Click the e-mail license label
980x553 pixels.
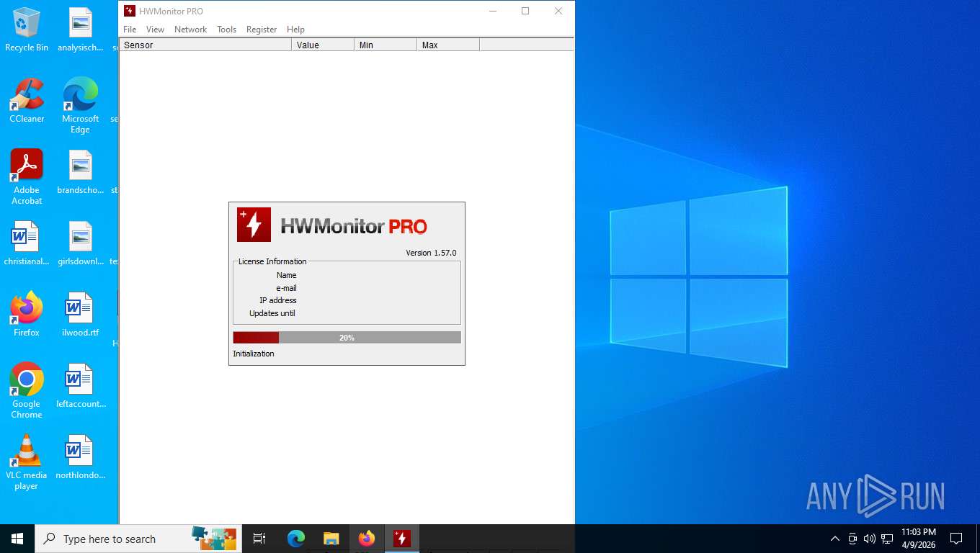pos(286,288)
